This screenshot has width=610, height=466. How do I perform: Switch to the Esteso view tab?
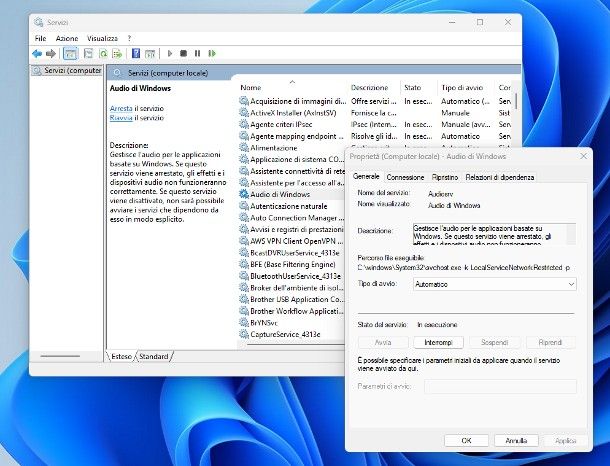click(121, 356)
